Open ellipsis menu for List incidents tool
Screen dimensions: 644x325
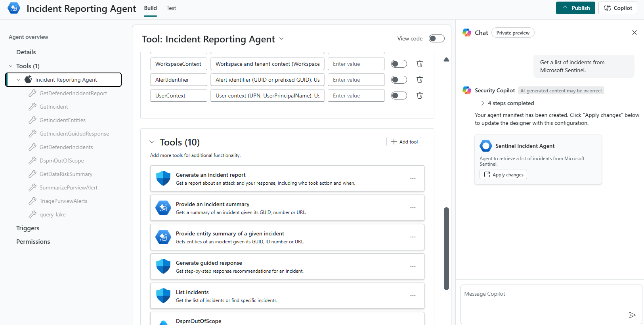pos(413,296)
